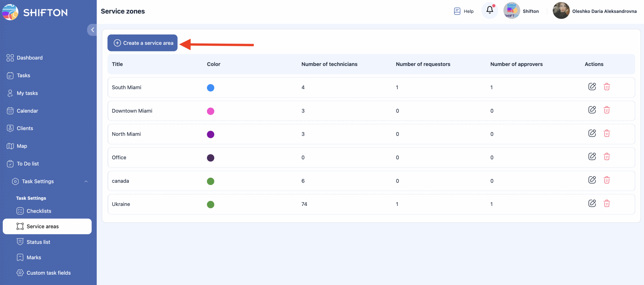This screenshot has width=644, height=285.
Task: Collapse the sidebar with arrow button
Action: [x=92, y=30]
